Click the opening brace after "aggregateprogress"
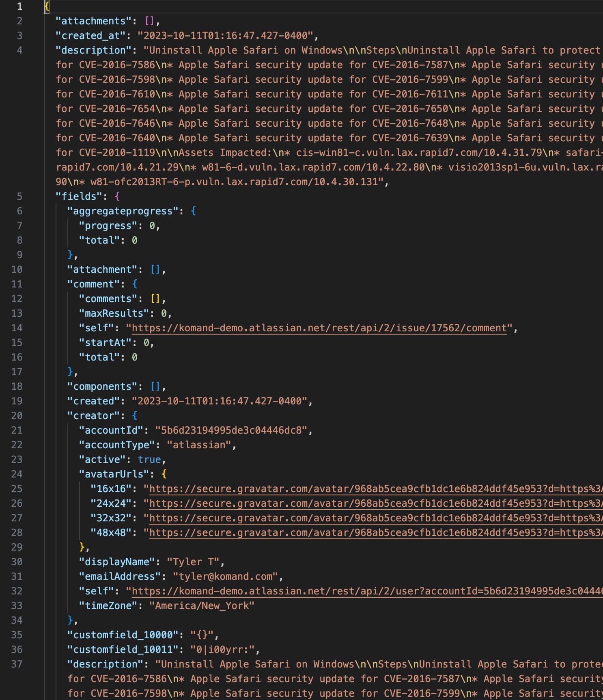 coord(193,211)
